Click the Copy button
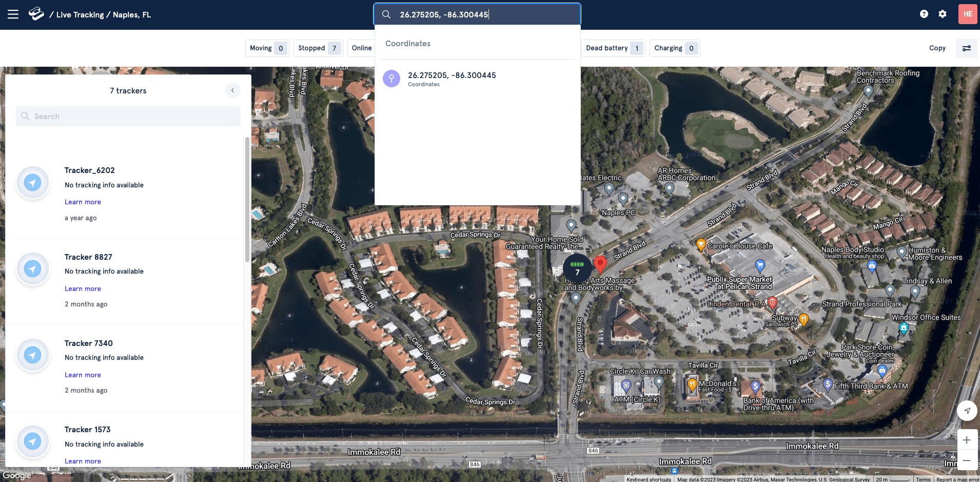This screenshot has height=482, width=980. 937,48
